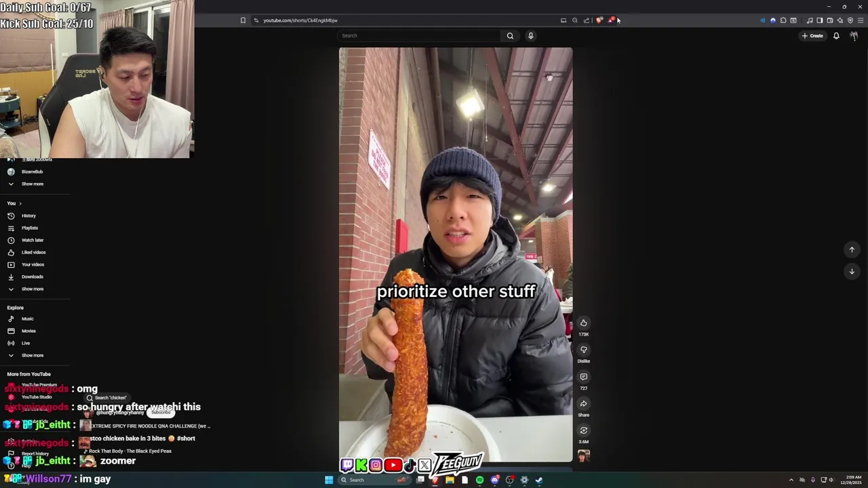Toggle the browser sidebar panel
Screen dimensions: 868x488
point(819,20)
